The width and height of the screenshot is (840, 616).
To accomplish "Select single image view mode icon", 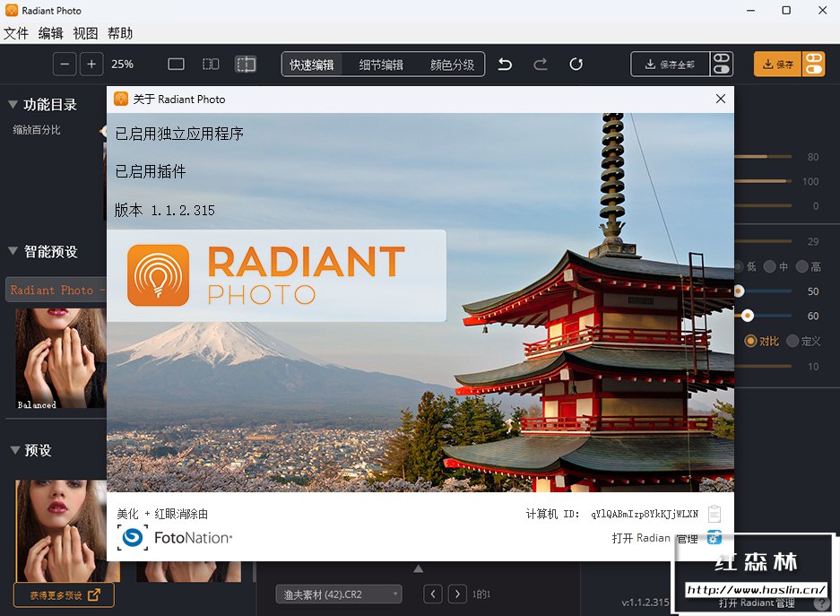I will point(176,65).
